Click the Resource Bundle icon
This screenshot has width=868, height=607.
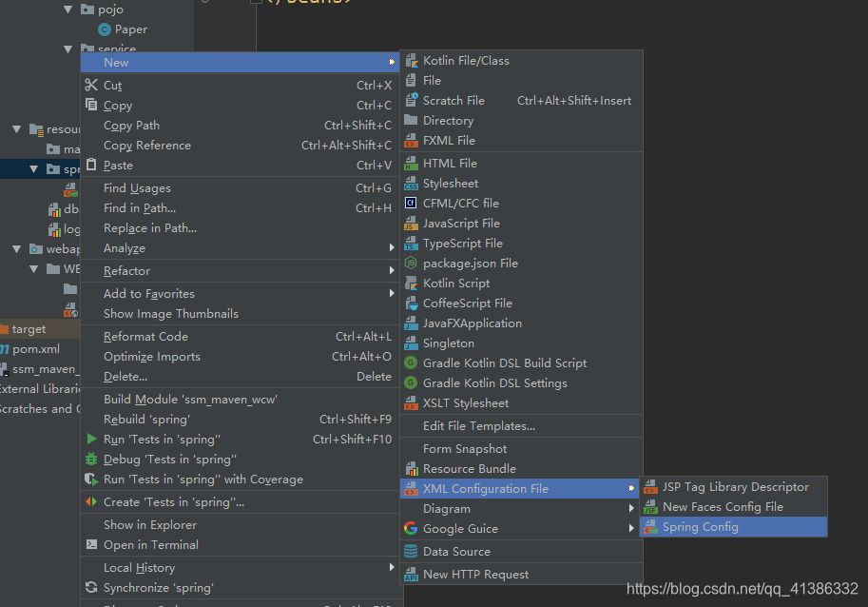coord(412,468)
